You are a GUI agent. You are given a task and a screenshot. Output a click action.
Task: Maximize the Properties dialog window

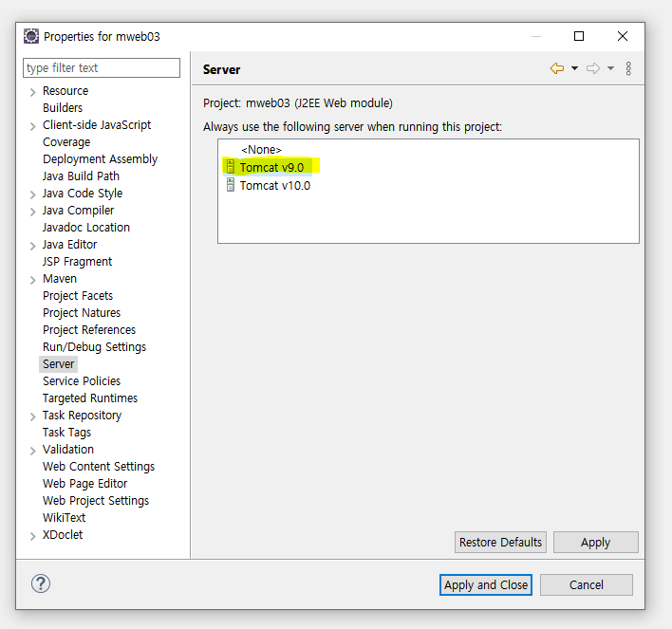coord(579,36)
